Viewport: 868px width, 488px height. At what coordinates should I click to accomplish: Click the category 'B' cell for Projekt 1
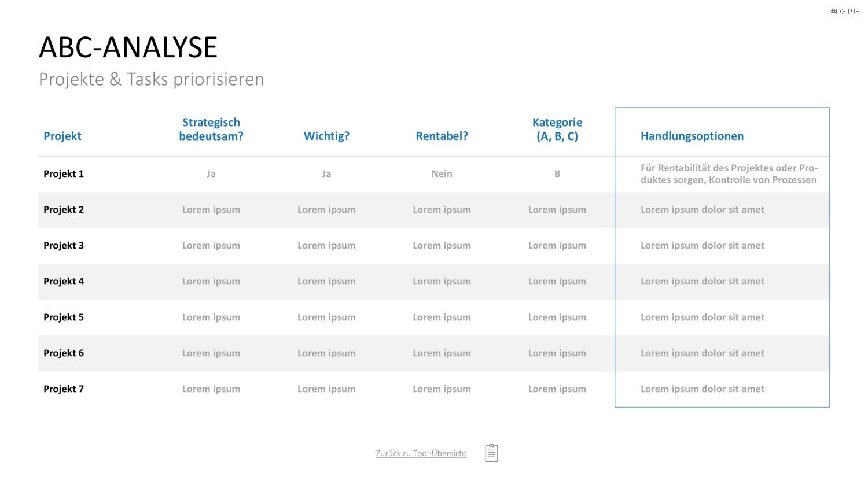(557, 173)
